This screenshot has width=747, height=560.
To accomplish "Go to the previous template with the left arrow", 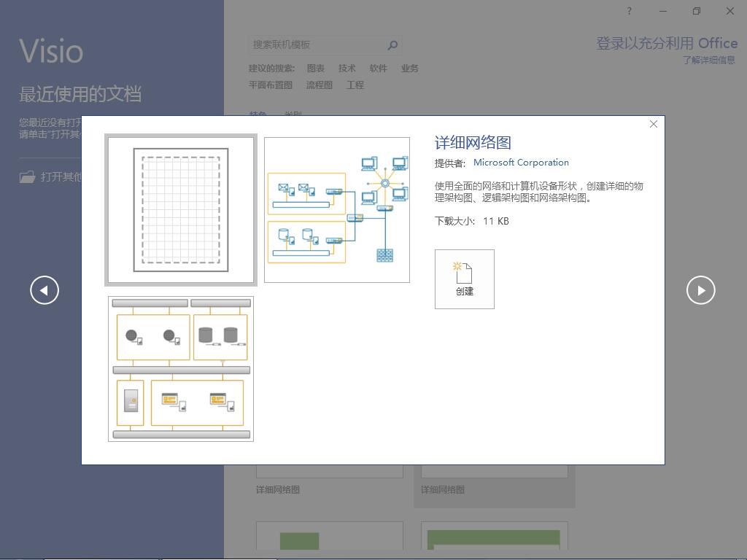I will point(44,290).
